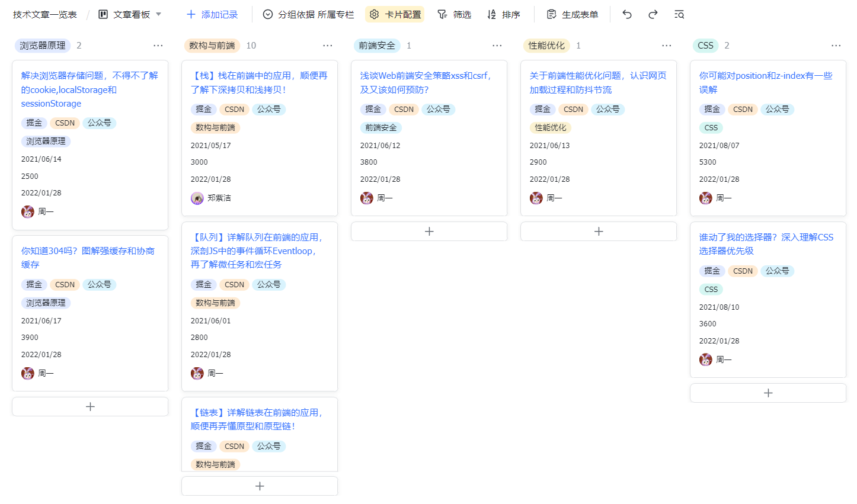Click value 3800 on xss card
The width and height of the screenshot is (857, 504).
[369, 162]
